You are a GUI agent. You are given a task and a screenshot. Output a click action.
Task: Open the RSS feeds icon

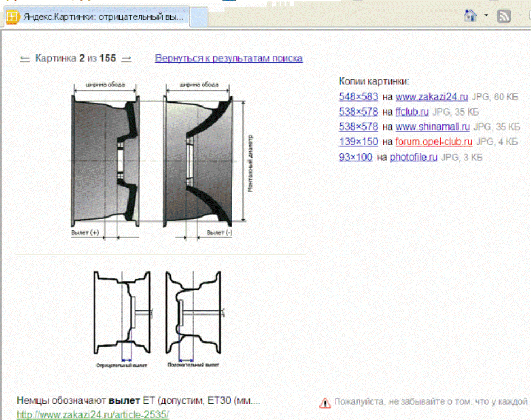[x=503, y=16]
